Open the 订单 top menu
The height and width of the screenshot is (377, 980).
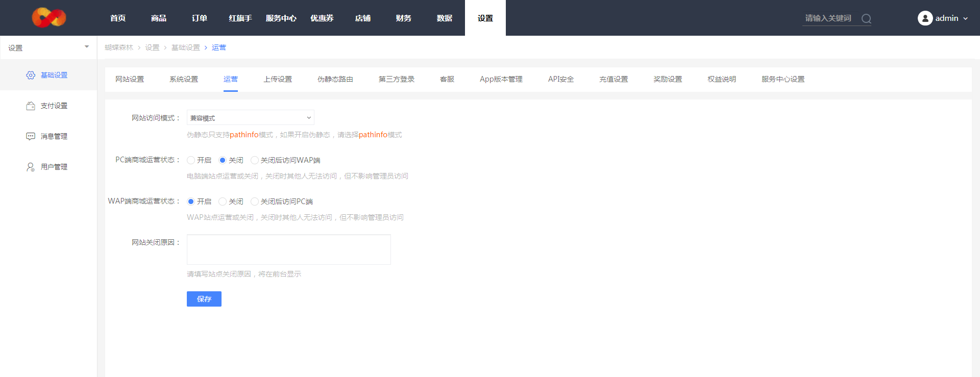[200, 18]
